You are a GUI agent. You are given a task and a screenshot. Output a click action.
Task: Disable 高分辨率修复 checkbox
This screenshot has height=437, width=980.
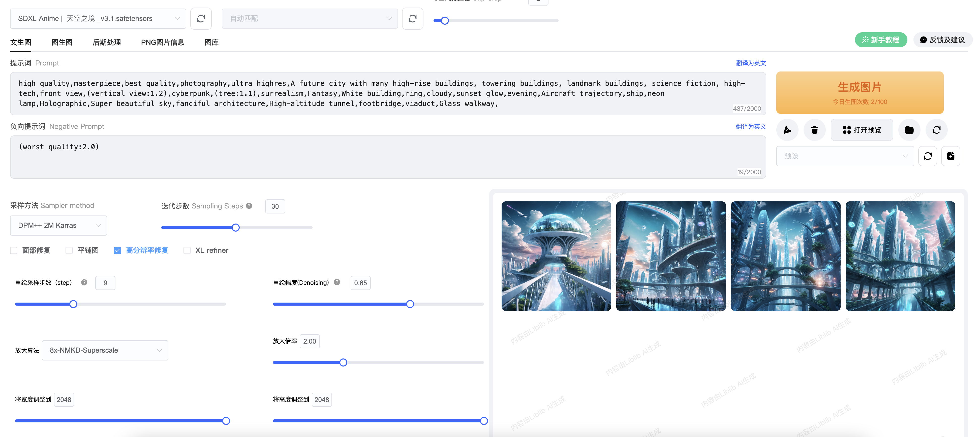(117, 250)
